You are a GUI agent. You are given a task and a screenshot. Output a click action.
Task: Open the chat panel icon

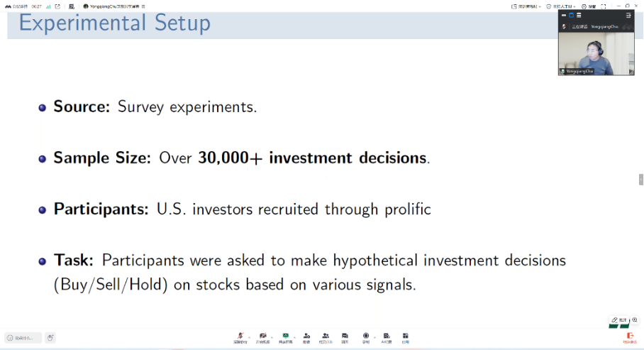pyautogui.click(x=345, y=336)
